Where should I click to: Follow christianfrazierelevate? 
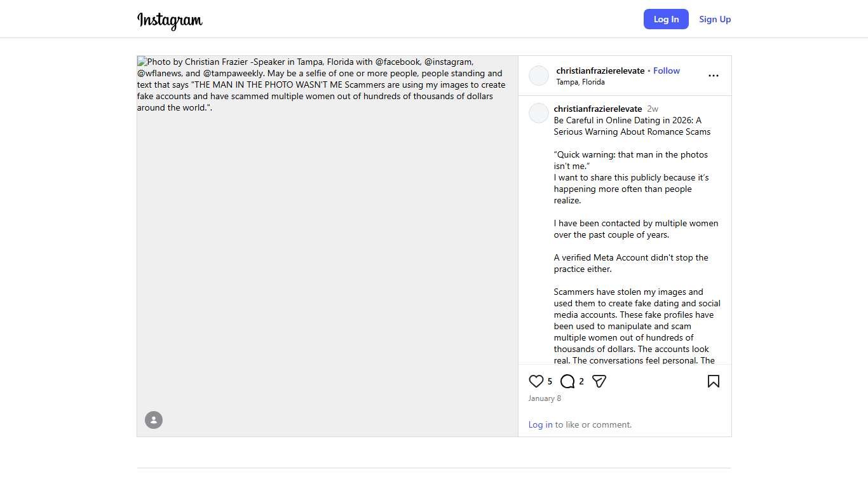[666, 71]
